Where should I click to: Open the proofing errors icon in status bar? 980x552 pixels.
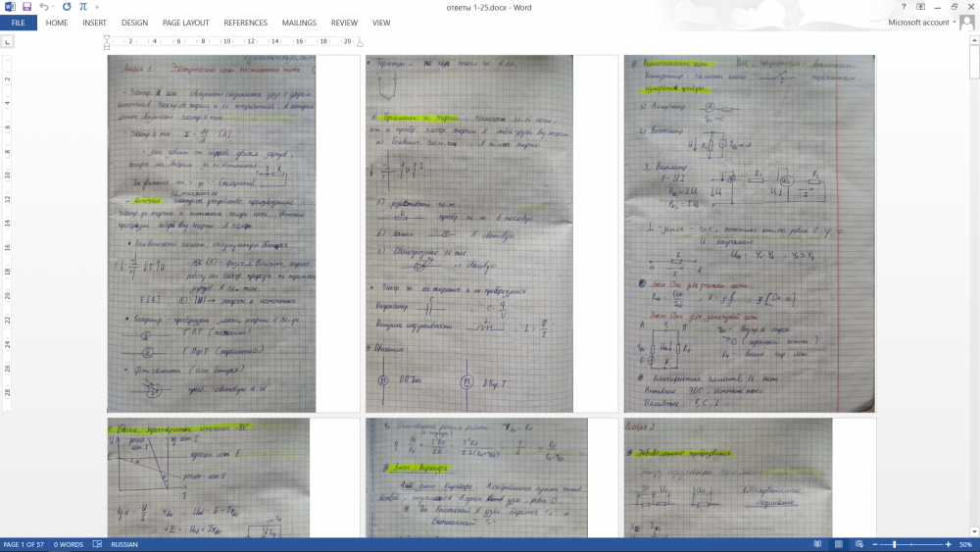tap(97, 544)
